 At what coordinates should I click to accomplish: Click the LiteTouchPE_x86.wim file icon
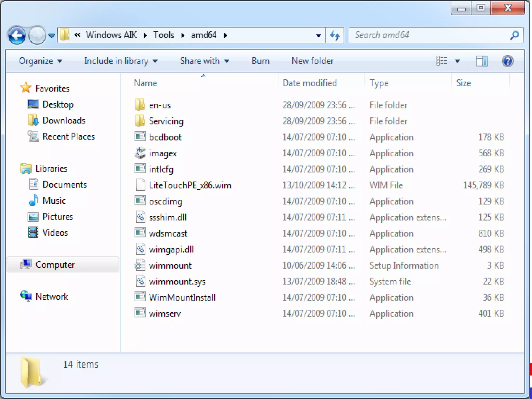point(141,185)
